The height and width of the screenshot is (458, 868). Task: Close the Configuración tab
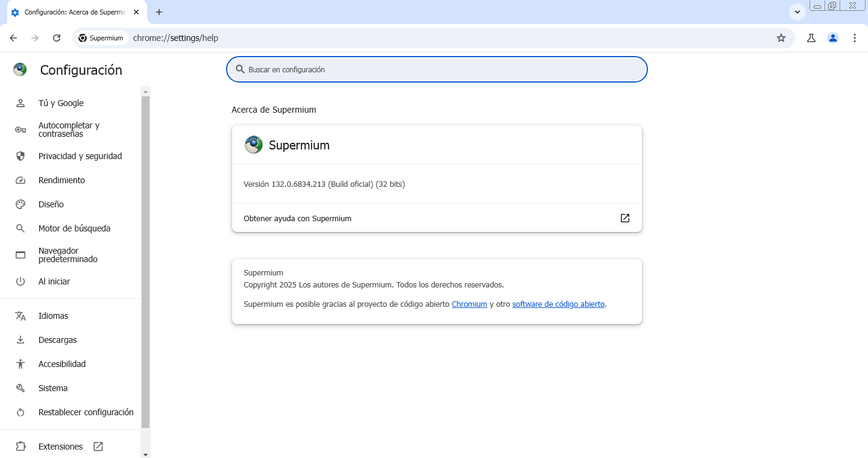pyautogui.click(x=136, y=12)
